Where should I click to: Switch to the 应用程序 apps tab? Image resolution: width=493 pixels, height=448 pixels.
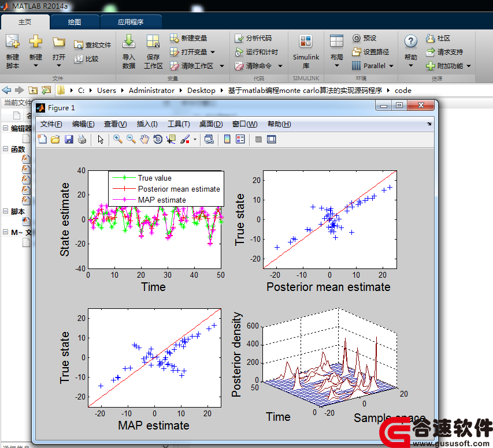coord(131,22)
